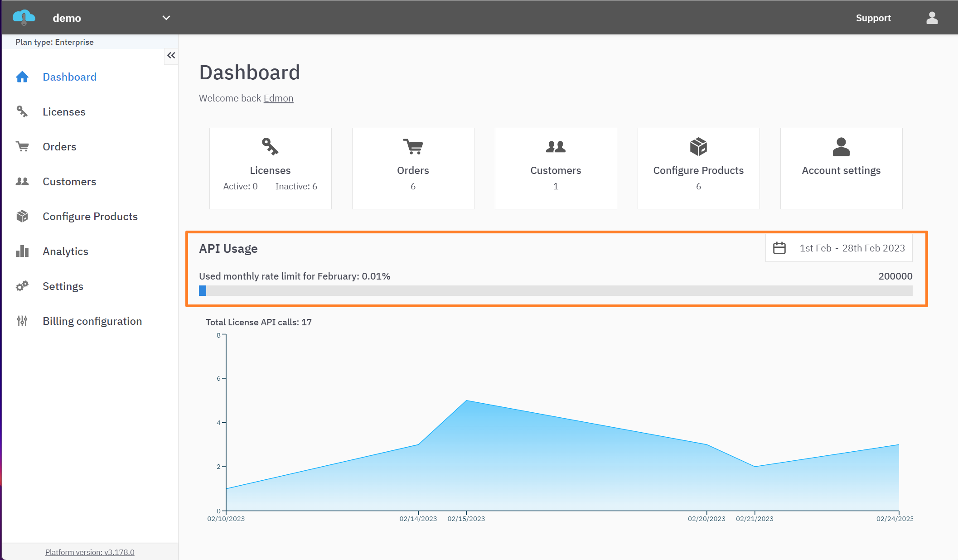Expand the demo account dropdown chevron
Screen dimensions: 958x560
tap(166, 18)
